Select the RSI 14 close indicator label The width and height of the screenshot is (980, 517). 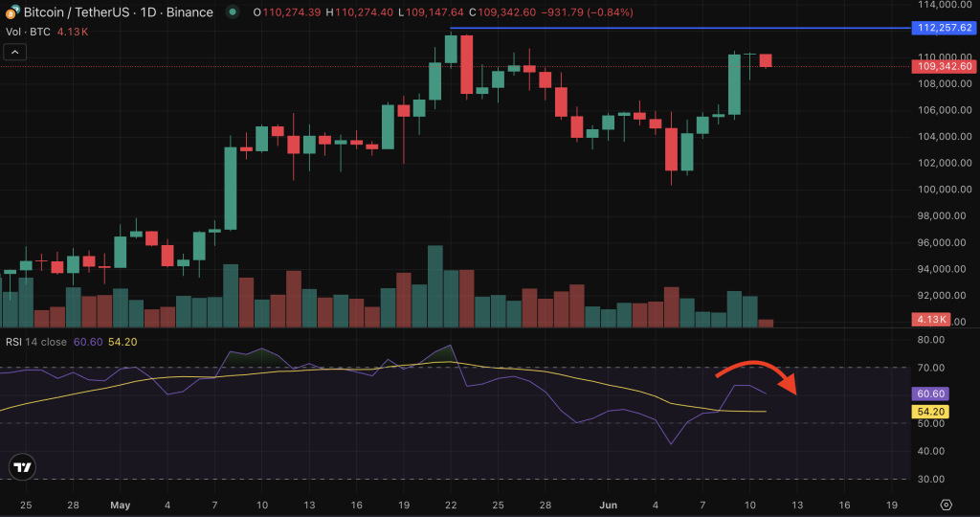tap(36, 342)
